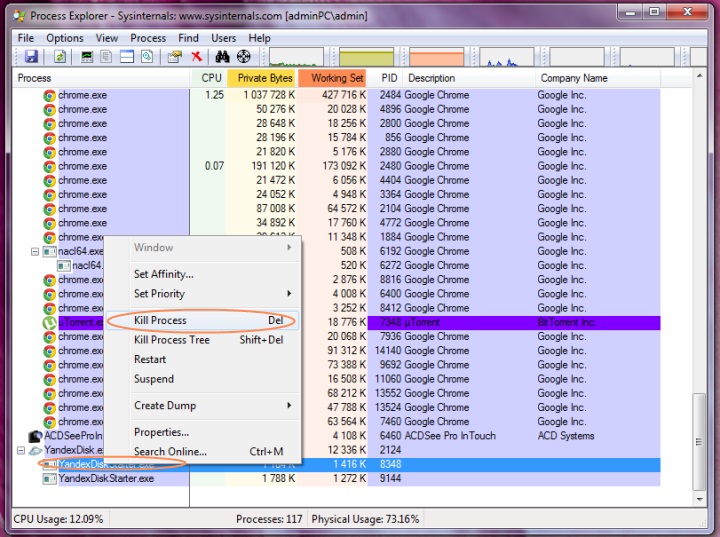The width and height of the screenshot is (720, 537).
Task: Click the YandexDisk flying saucer icon
Action: pyautogui.click(x=35, y=451)
